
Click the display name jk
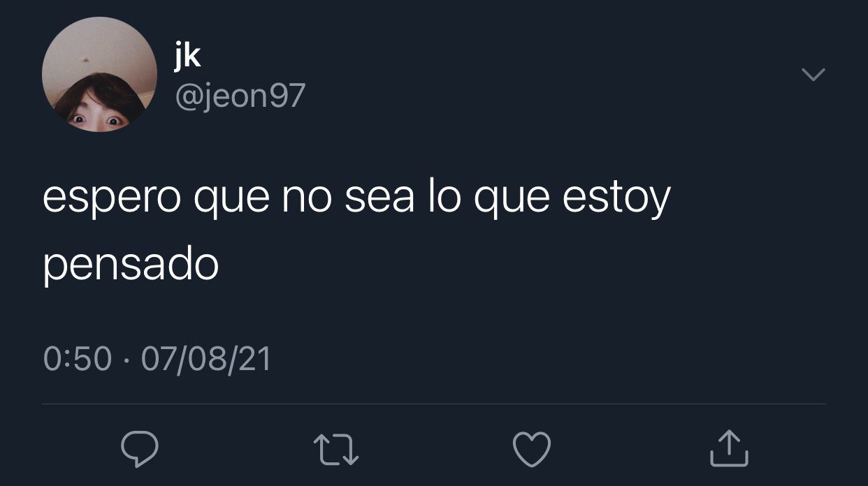188,54
